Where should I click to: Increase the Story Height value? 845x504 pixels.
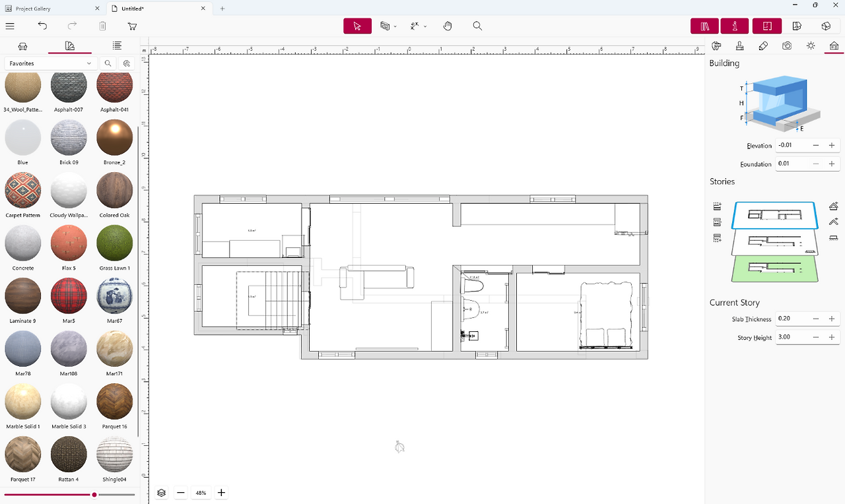pyautogui.click(x=832, y=337)
